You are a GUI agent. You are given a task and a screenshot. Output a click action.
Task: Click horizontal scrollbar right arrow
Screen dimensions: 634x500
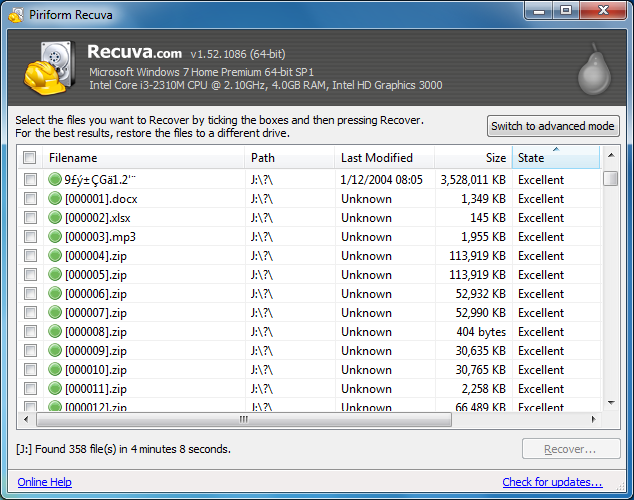(x=593, y=419)
